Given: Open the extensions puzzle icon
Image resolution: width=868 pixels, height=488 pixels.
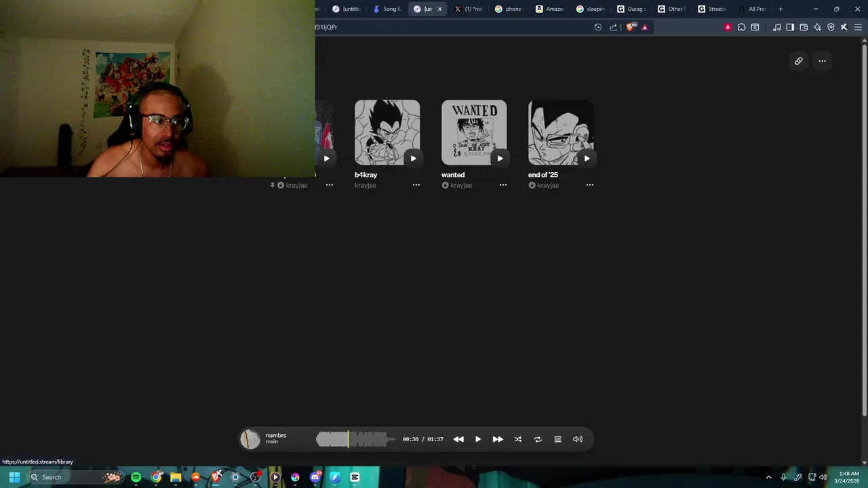Looking at the screenshot, I should pos(741,27).
